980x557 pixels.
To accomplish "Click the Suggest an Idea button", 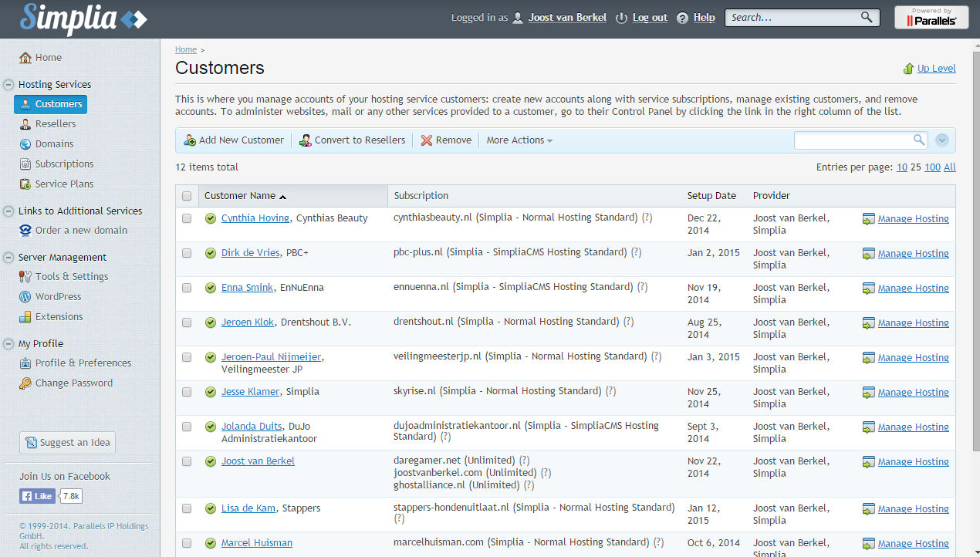I will point(67,443).
